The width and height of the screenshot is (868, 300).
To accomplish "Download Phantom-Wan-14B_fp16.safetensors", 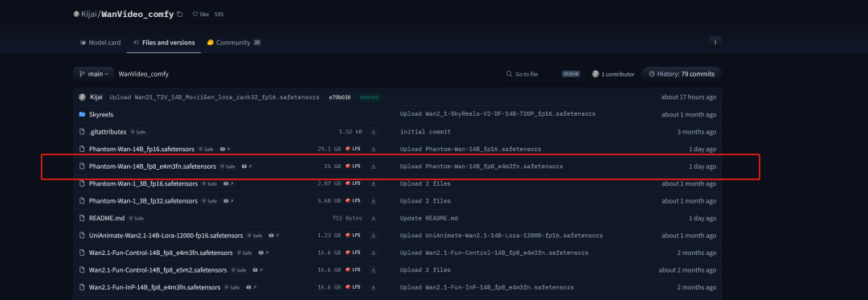I will 374,149.
